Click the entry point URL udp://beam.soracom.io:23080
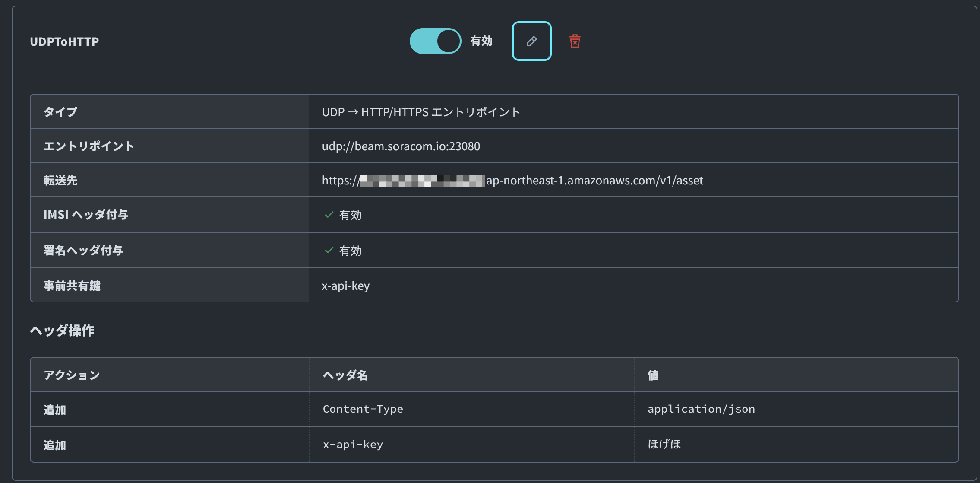This screenshot has width=980, height=483. pyautogui.click(x=401, y=146)
